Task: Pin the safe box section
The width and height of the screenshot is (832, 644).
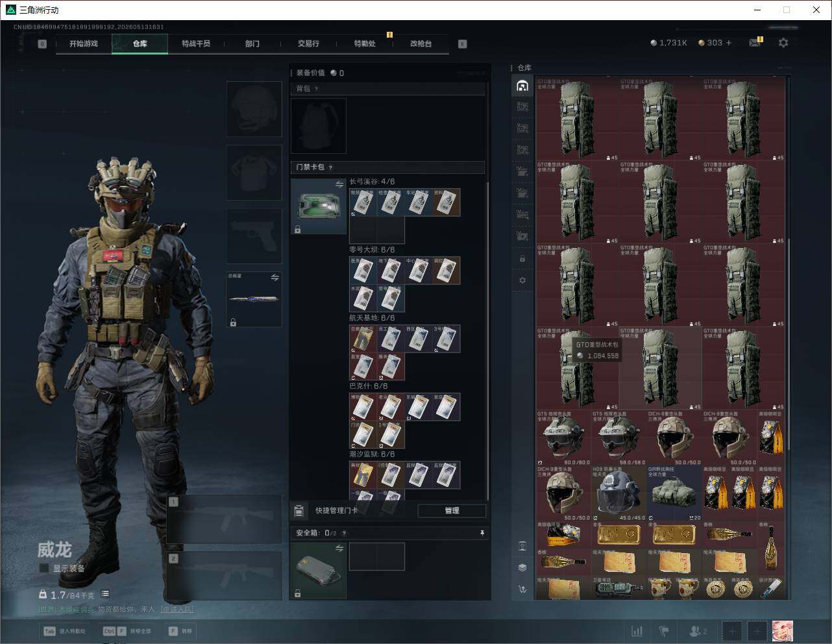Action: point(482,533)
